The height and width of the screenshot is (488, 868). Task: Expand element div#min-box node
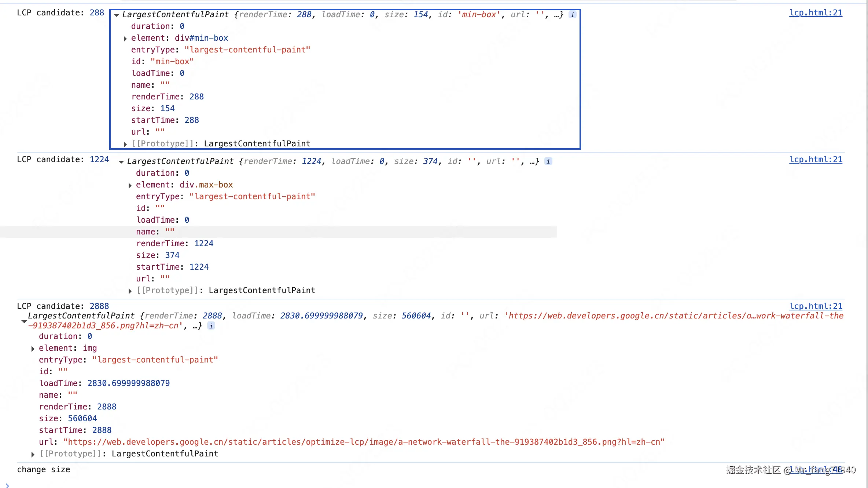pyautogui.click(x=125, y=39)
